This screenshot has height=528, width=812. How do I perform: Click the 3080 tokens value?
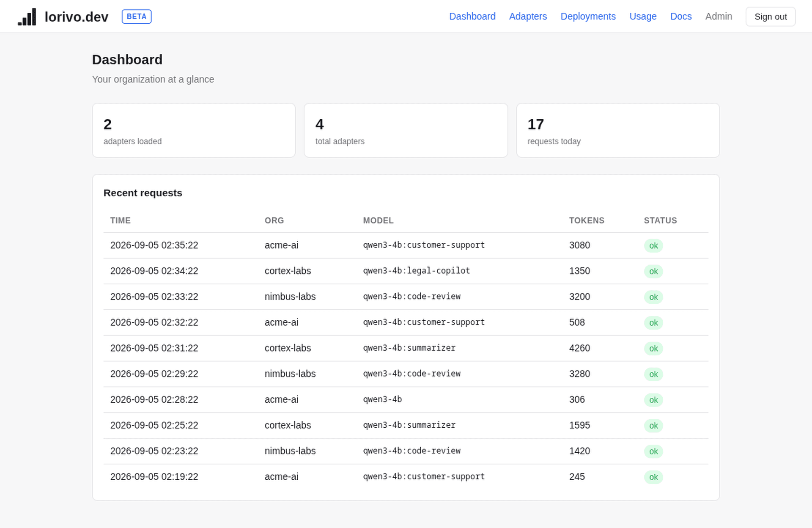(x=579, y=245)
